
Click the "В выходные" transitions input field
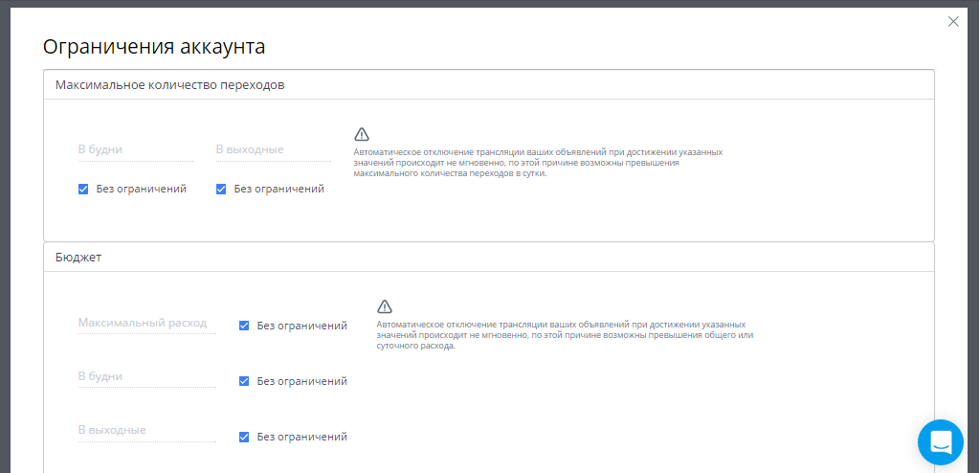coord(273,149)
